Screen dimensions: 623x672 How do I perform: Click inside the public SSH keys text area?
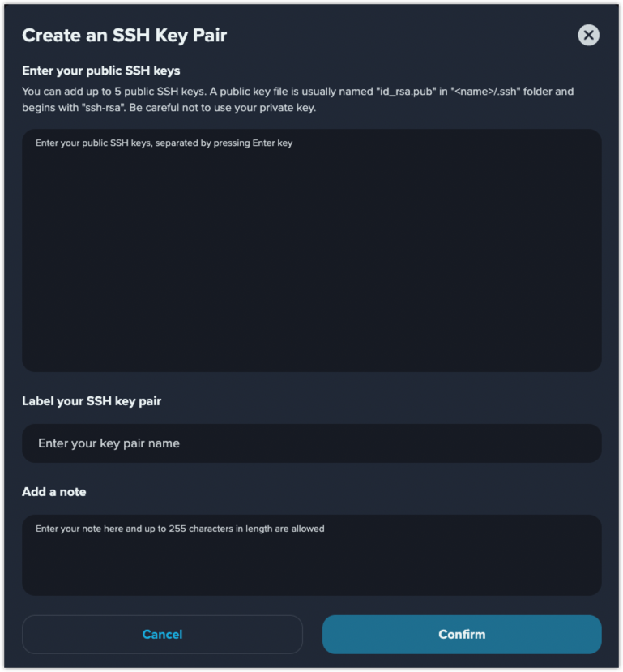(x=311, y=250)
